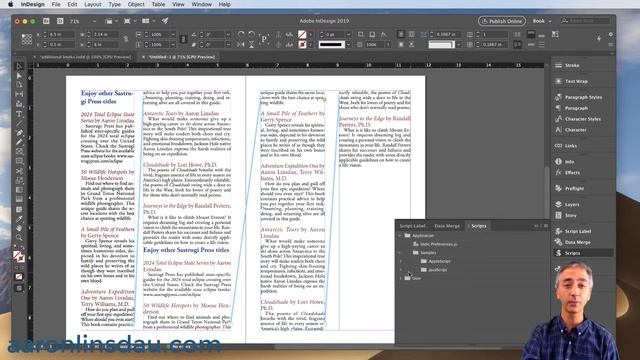Open the Layout menu
This screenshot has height=360, width=640.
93,4
